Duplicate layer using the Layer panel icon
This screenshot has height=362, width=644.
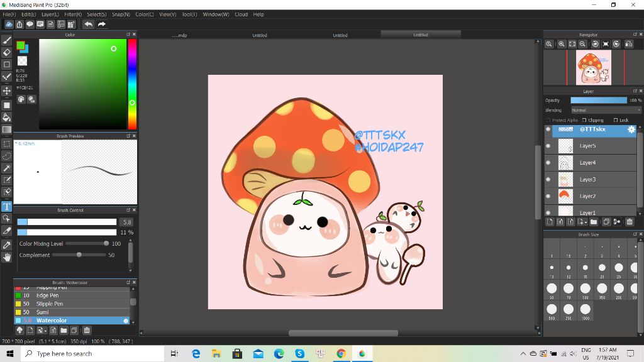(x=606, y=222)
